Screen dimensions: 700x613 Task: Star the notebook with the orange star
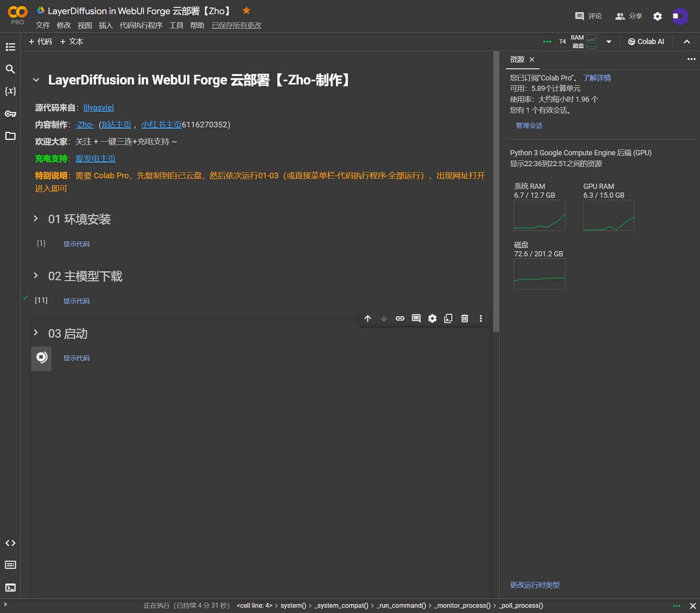click(246, 11)
